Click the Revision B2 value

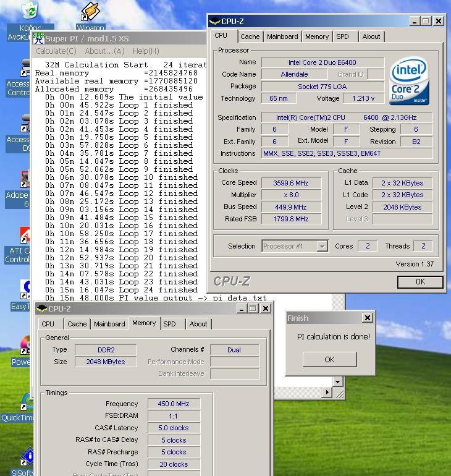click(416, 142)
